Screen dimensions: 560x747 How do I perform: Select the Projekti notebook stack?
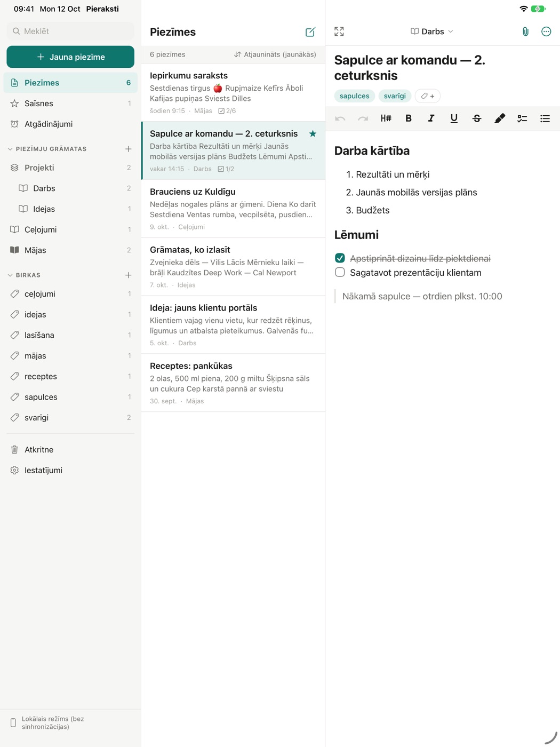pyautogui.click(x=70, y=168)
